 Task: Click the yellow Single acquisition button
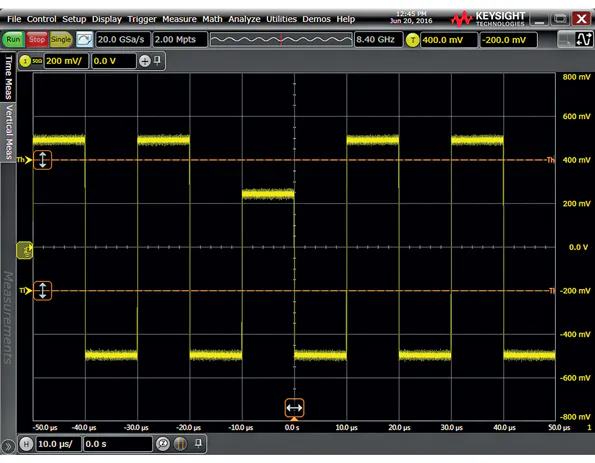[61, 39]
